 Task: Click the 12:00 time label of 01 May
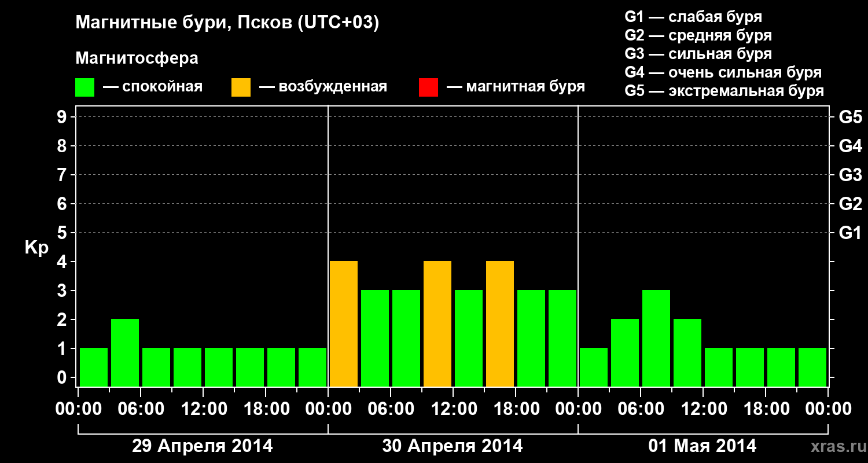pos(703,409)
